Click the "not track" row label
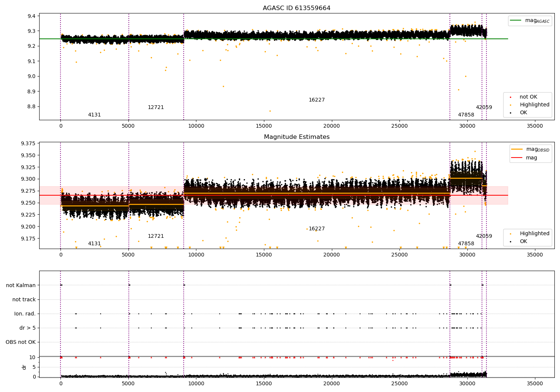 (24, 300)
